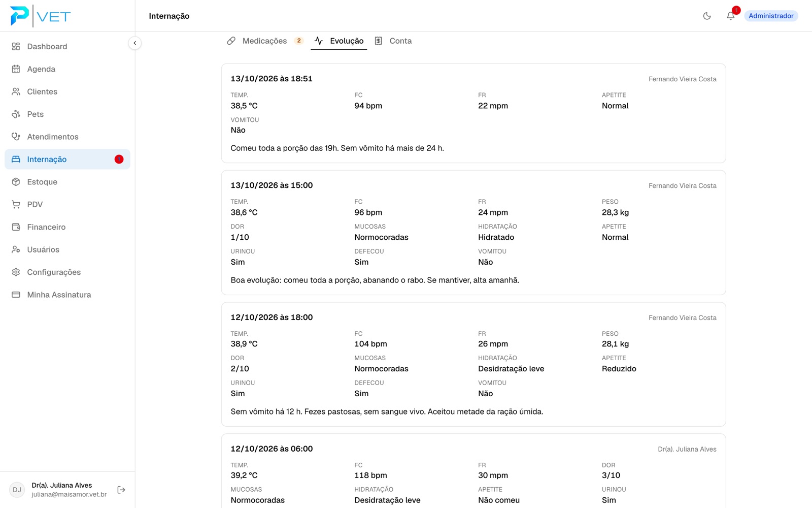Click the red badge on Internação
Screen dimensions: 812x508
pyautogui.click(x=119, y=160)
